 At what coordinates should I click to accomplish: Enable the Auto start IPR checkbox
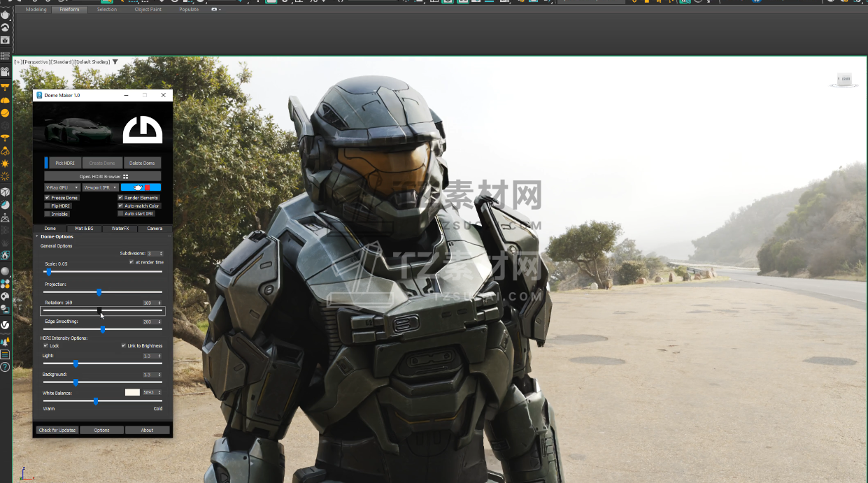click(120, 214)
